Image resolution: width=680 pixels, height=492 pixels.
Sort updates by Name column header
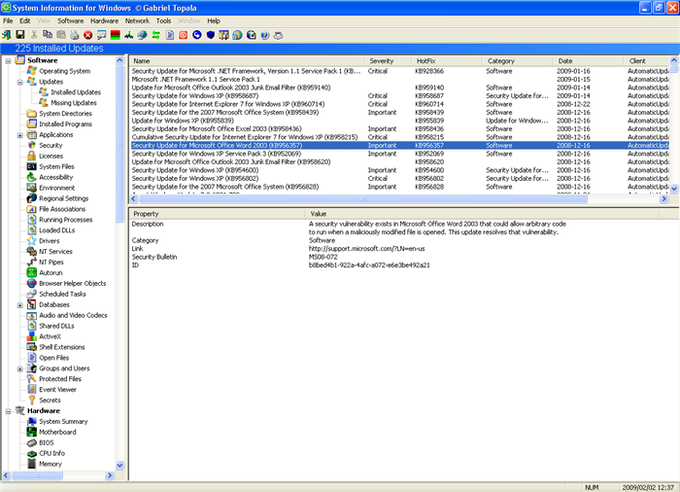pyautogui.click(x=248, y=61)
